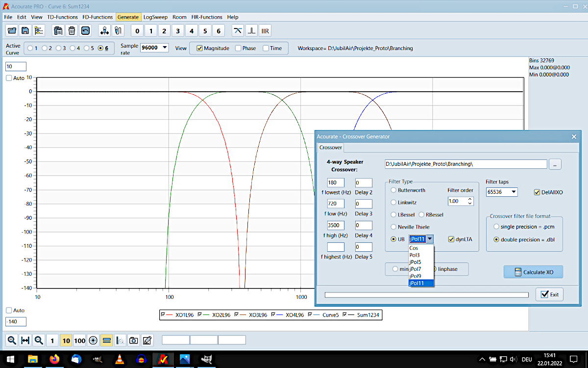Open the FIR-Functions menu
Viewport: 588px width, 368px height.
point(207,17)
